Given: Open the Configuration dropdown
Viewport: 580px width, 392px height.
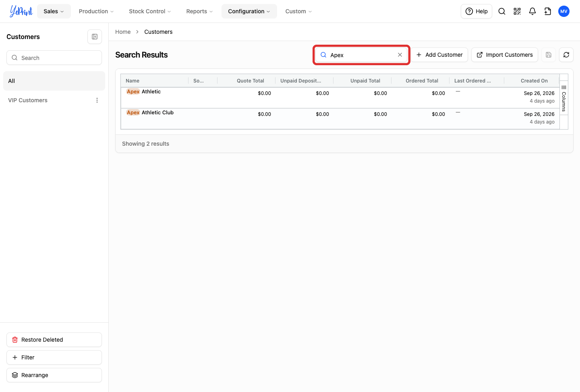Looking at the screenshot, I should coord(249,11).
